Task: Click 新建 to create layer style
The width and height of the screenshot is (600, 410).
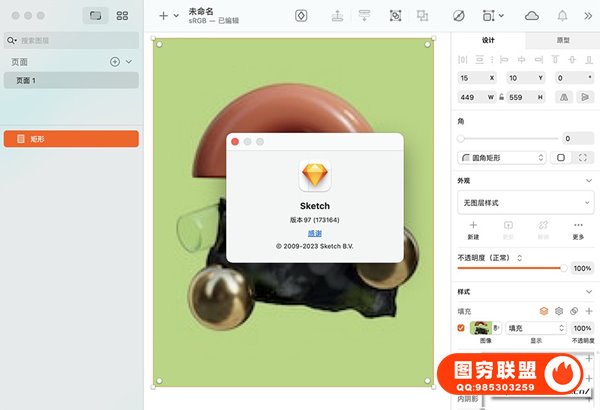Action: click(473, 229)
